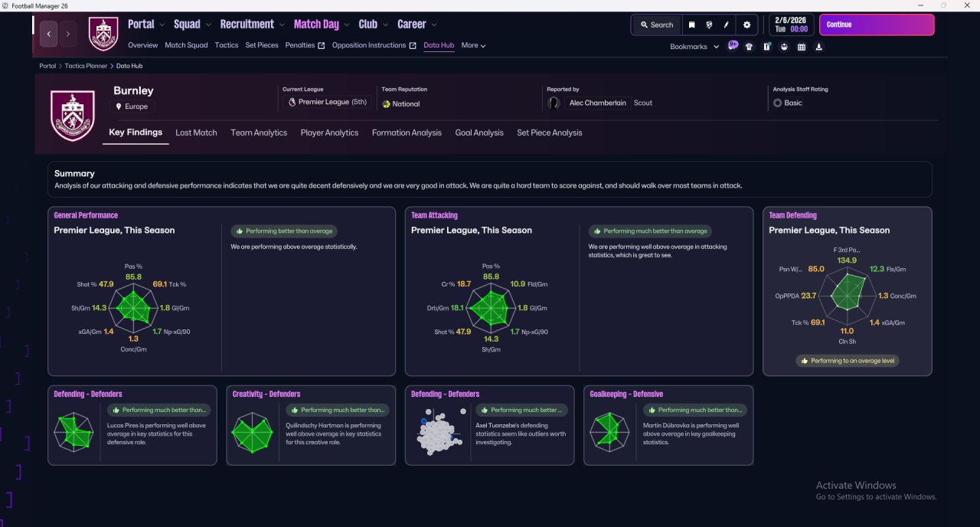Click the pencil edit icon in the top toolbar

tap(726, 25)
